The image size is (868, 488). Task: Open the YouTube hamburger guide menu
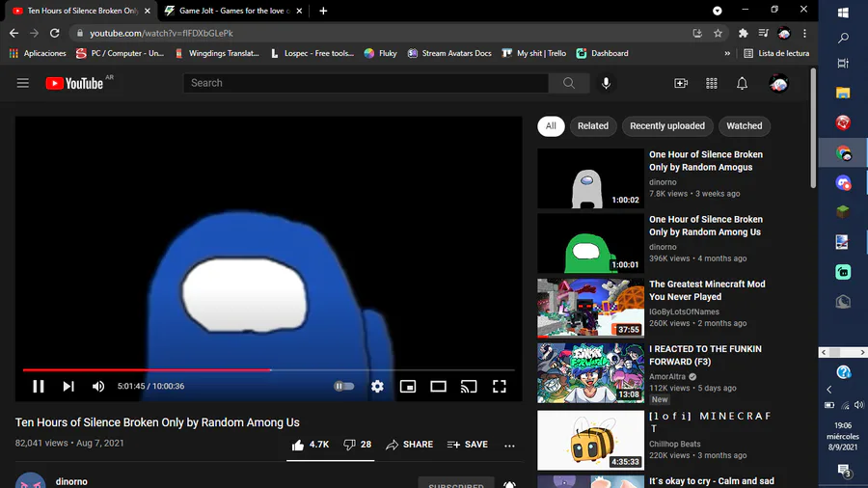pyautogui.click(x=23, y=83)
